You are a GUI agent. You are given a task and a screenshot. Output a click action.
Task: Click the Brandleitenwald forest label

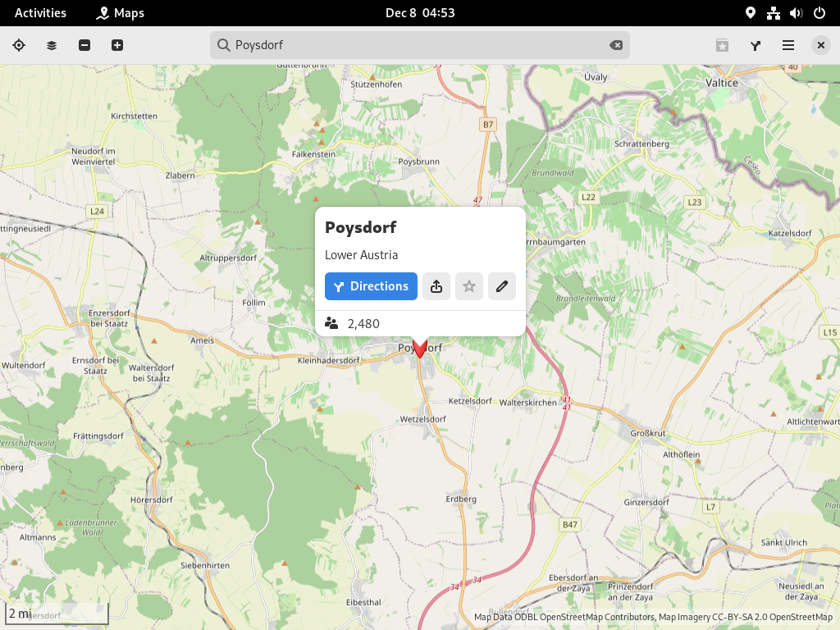coord(586,299)
